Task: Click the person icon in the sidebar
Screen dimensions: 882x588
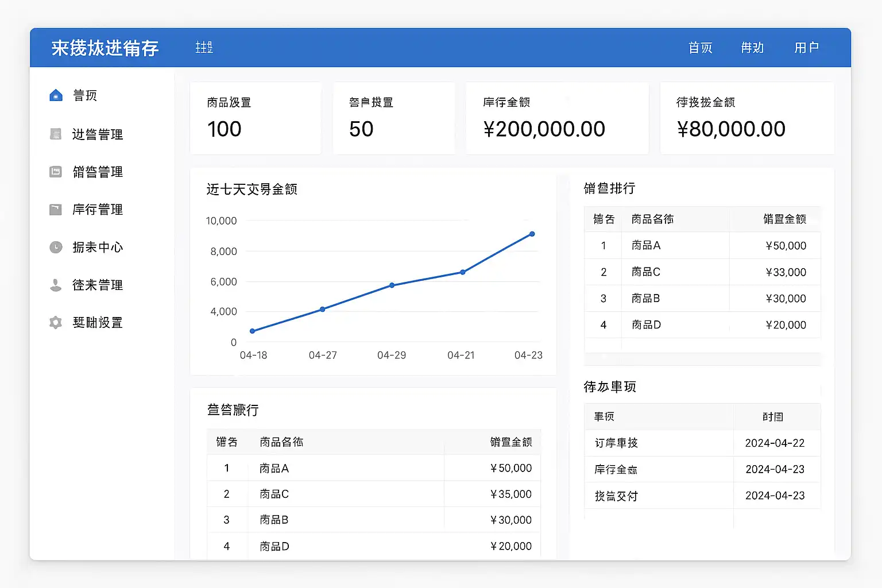Action: pyautogui.click(x=56, y=285)
